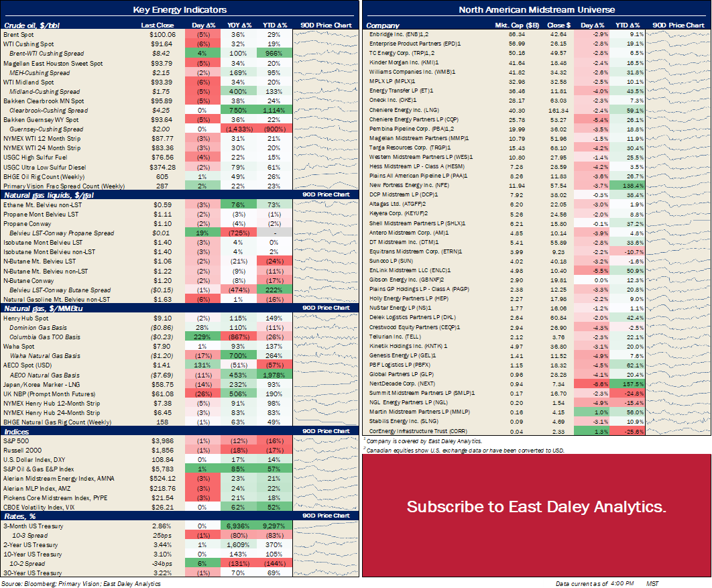Click the AECO Natural Gas Basis label
Viewport: 712px width, 588px height.
point(44,375)
